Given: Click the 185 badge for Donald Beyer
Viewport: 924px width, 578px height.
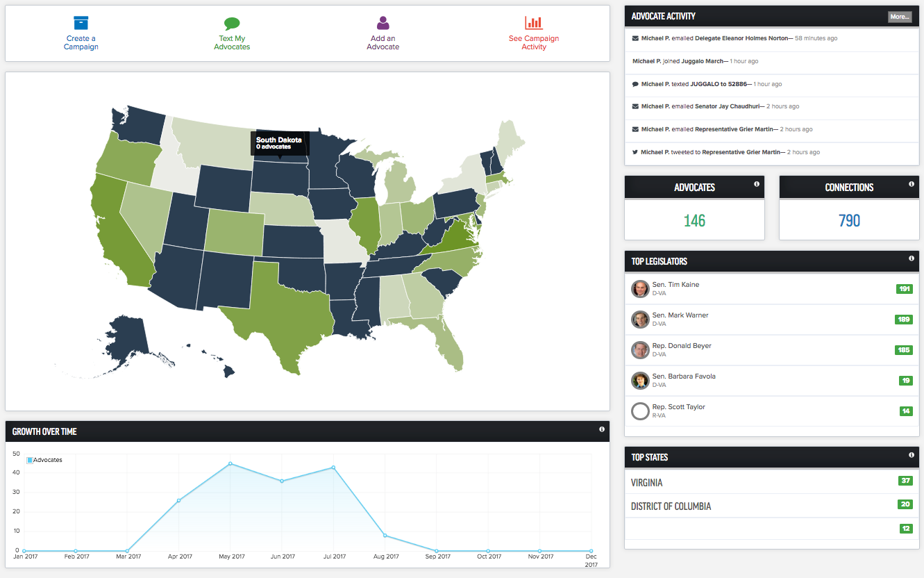Looking at the screenshot, I should 904,350.
